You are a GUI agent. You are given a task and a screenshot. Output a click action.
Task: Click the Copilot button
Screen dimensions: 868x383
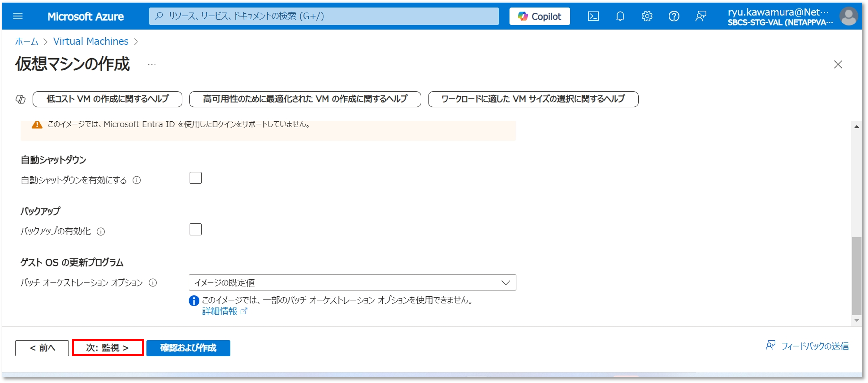pos(539,16)
